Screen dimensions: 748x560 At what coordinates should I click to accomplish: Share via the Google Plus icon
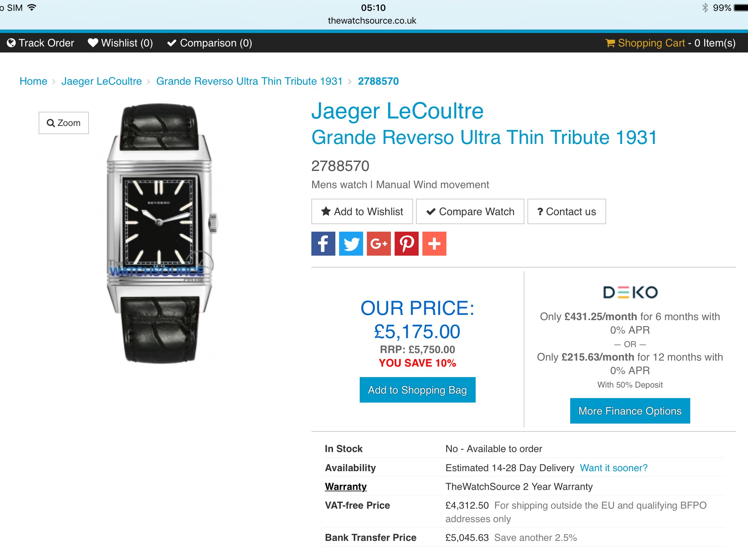click(379, 244)
